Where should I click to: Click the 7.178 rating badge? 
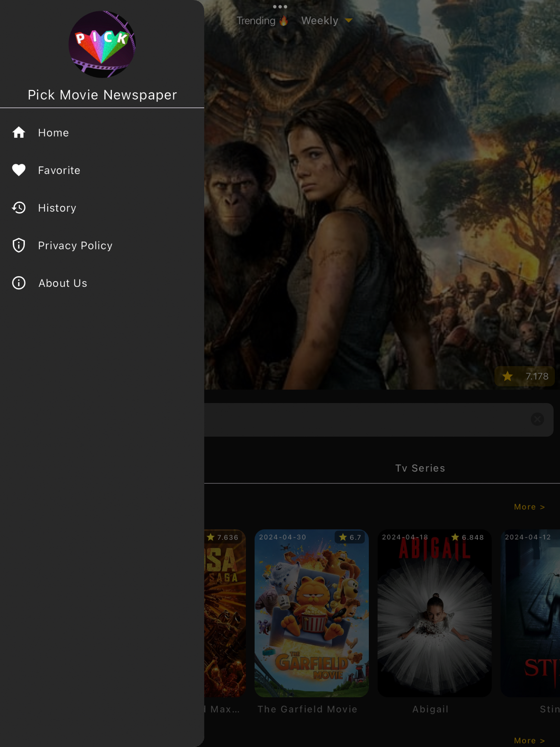pyautogui.click(x=524, y=376)
